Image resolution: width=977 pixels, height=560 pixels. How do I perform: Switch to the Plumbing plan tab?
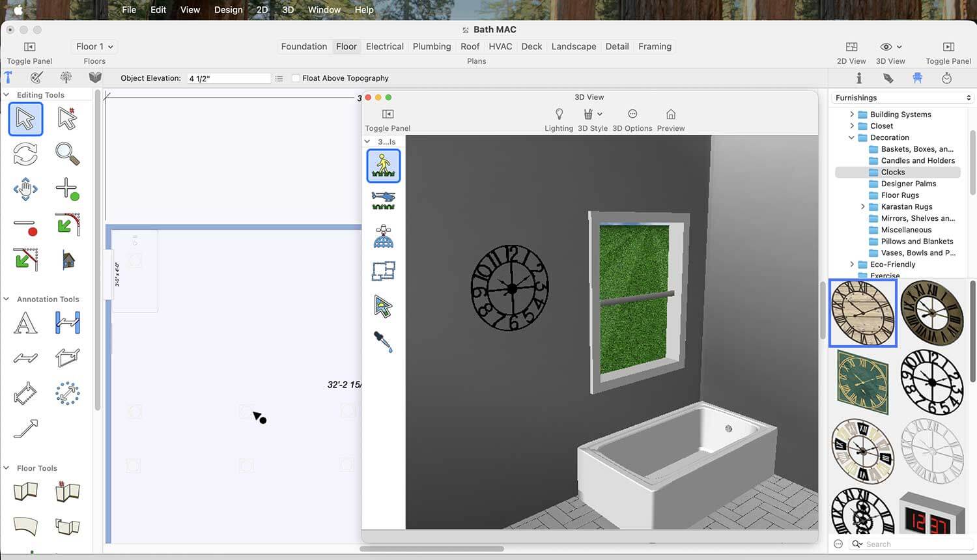tap(431, 47)
